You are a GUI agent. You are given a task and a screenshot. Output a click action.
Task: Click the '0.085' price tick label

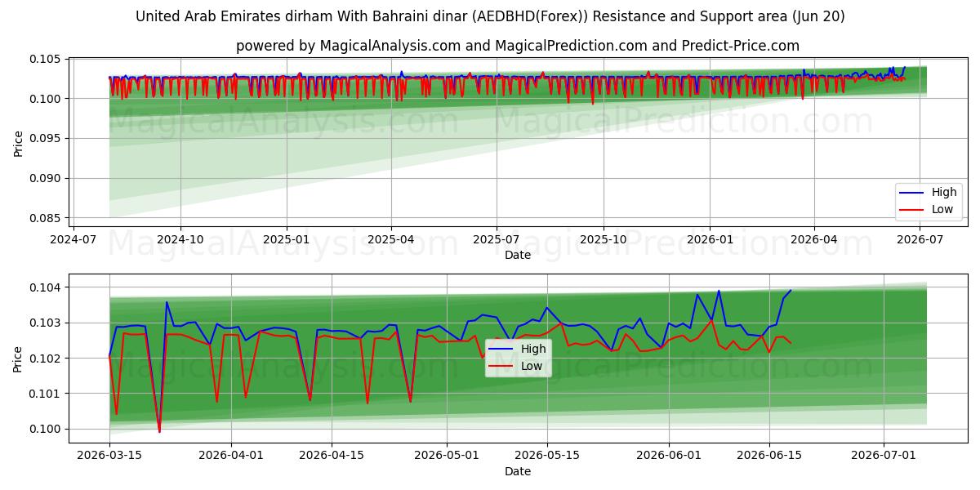click(47, 218)
